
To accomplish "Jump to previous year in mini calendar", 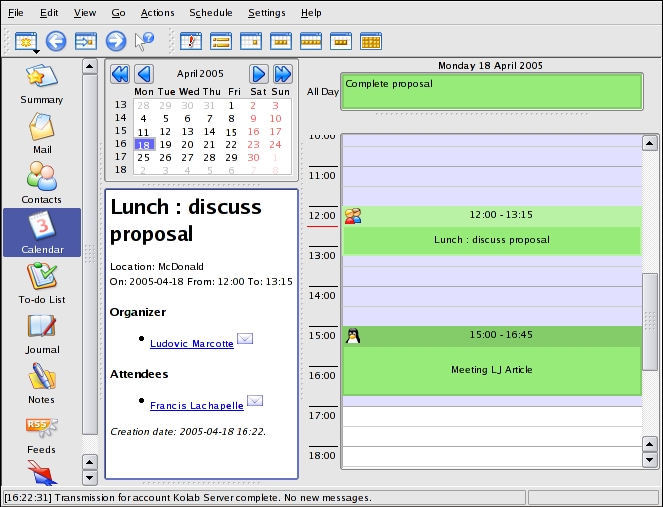I will (x=120, y=74).
